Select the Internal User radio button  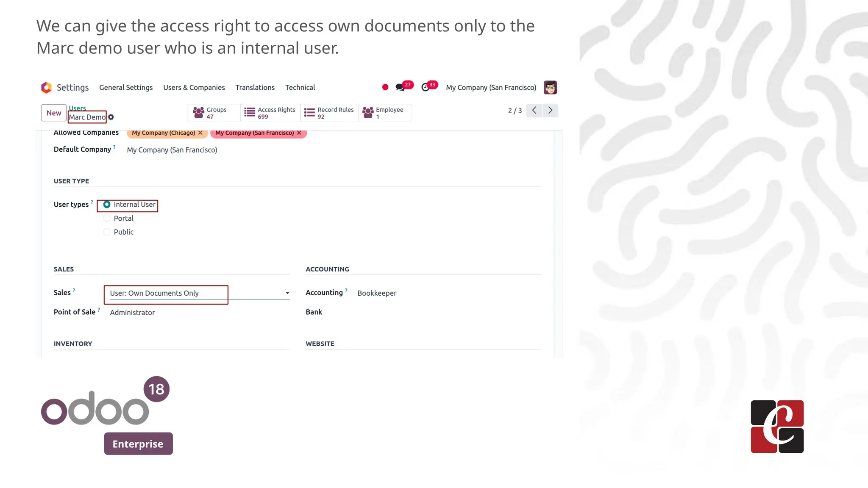(x=107, y=205)
